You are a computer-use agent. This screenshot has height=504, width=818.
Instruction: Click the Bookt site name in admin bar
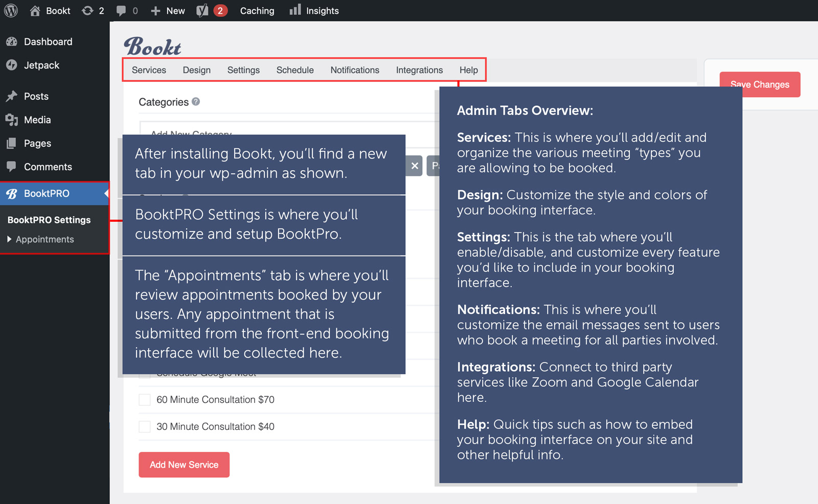(58, 11)
